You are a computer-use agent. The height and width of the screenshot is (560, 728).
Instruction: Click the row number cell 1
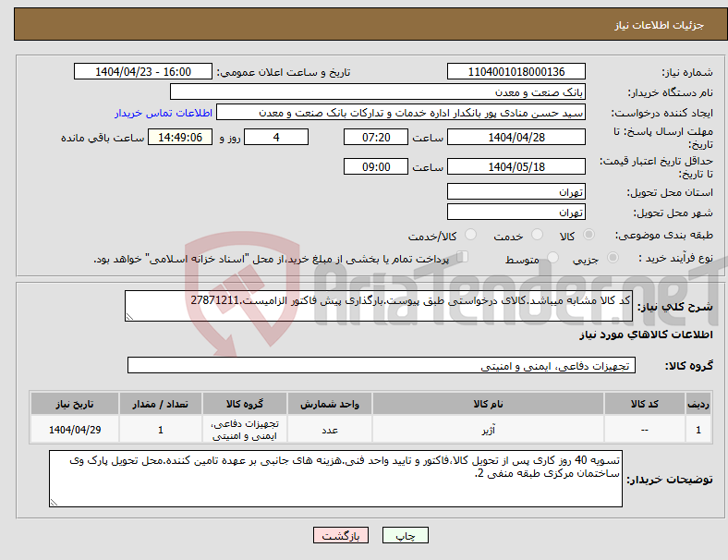698,430
